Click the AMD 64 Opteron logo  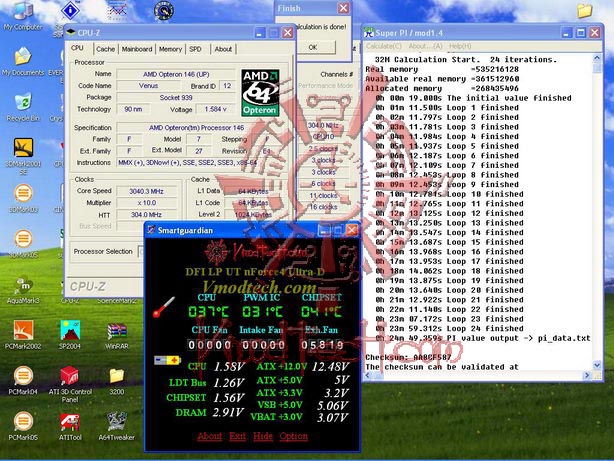(260, 93)
